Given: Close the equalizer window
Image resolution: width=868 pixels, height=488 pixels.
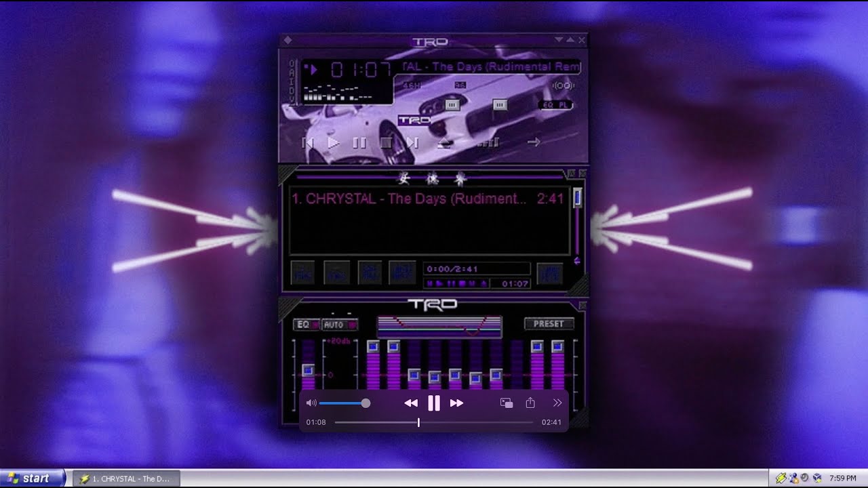Looking at the screenshot, I should click(581, 306).
